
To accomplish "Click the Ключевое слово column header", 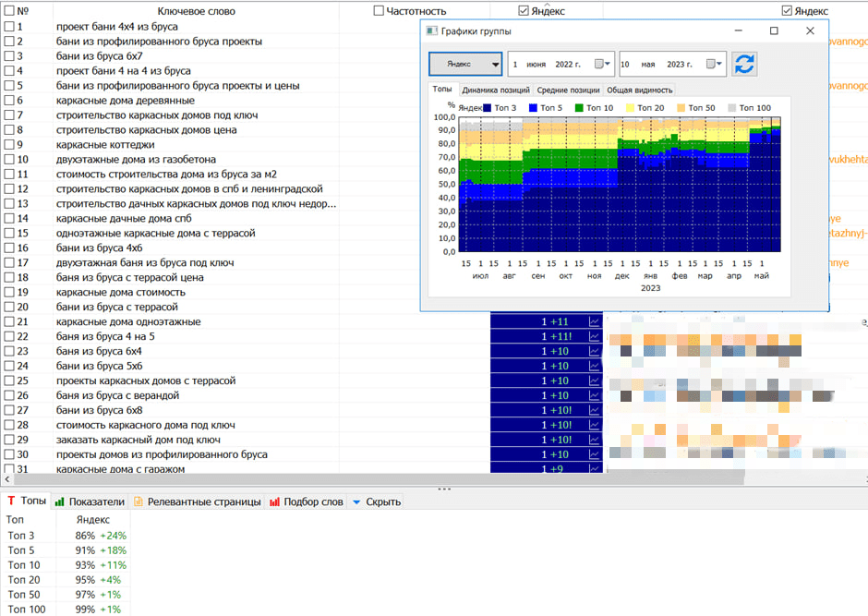I will click(x=196, y=11).
